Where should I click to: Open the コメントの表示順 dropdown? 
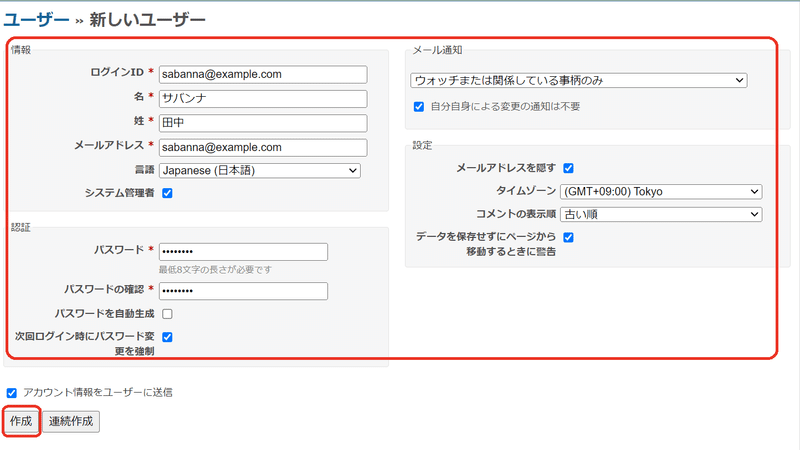[661, 214]
